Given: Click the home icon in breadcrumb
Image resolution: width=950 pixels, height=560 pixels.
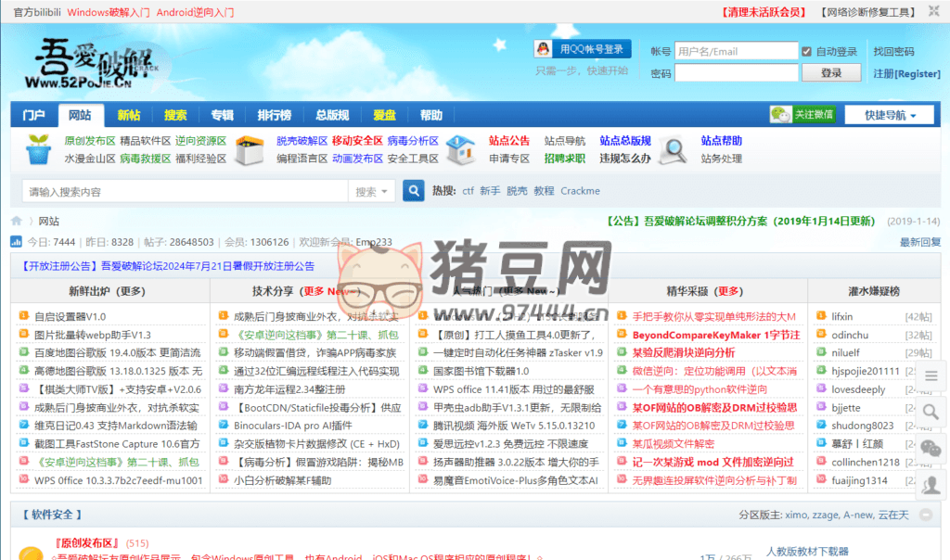Looking at the screenshot, I should (x=17, y=222).
